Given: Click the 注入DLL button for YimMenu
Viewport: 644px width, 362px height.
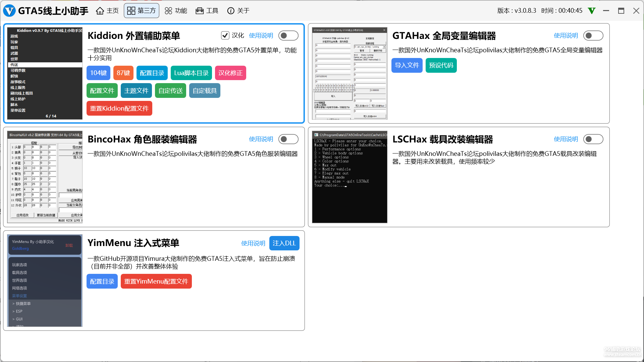Looking at the screenshot, I should [284, 243].
